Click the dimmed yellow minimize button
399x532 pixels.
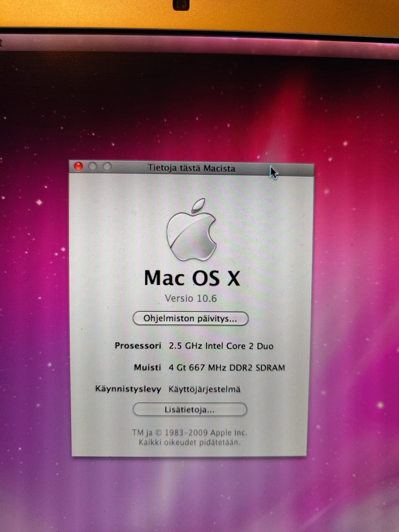pyautogui.click(x=93, y=167)
